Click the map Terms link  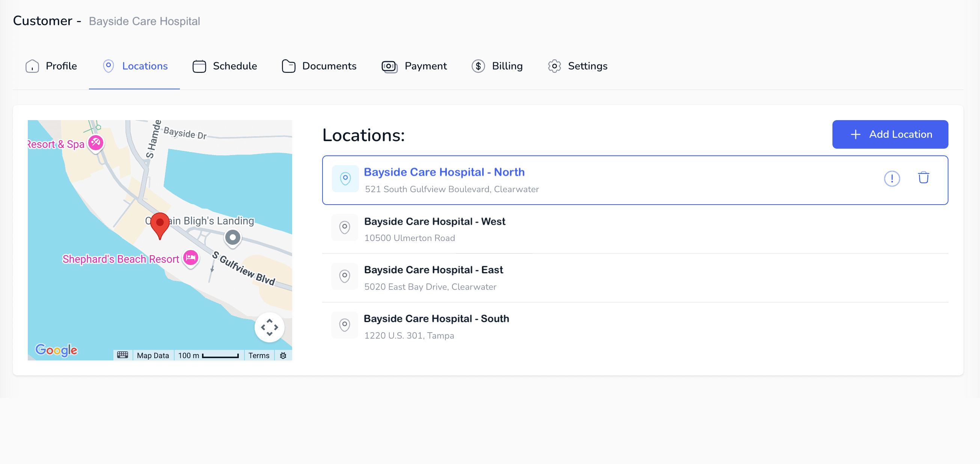pyautogui.click(x=259, y=355)
